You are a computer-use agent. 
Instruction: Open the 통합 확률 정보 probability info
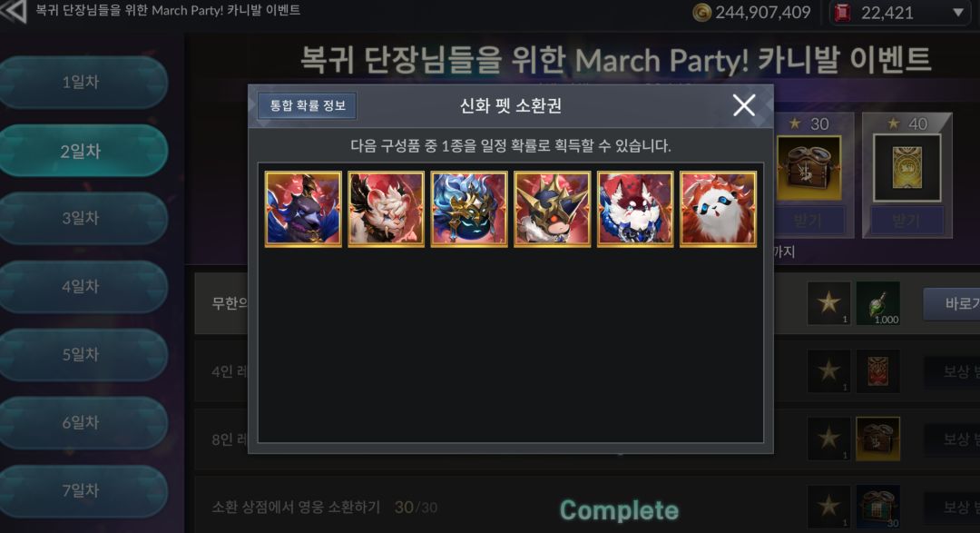tap(308, 105)
